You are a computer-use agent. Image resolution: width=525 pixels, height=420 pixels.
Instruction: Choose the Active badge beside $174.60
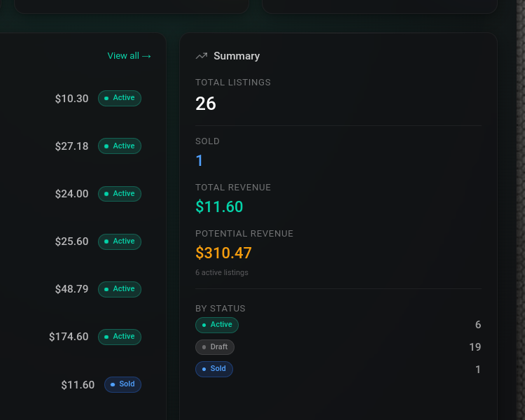click(120, 337)
